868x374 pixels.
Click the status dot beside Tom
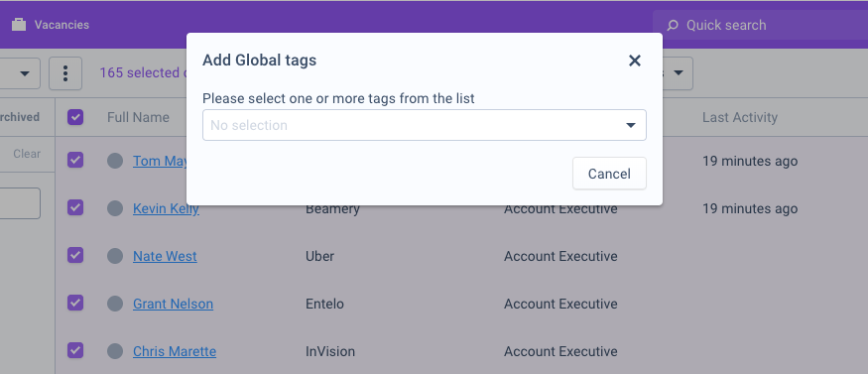click(115, 161)
